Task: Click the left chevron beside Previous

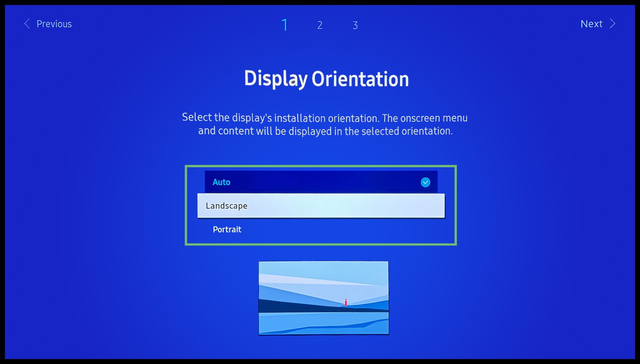Action: pyautogui.click(x=27, y=24)
